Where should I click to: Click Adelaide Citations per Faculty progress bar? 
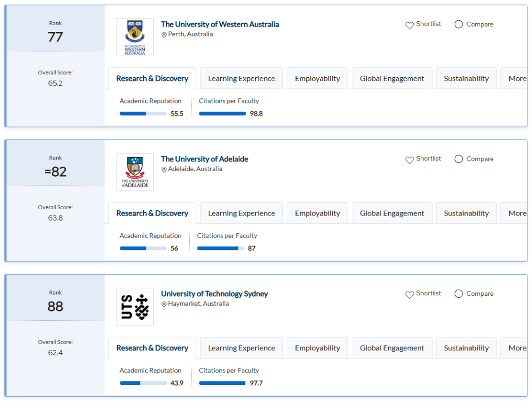[x=221, y=249]
